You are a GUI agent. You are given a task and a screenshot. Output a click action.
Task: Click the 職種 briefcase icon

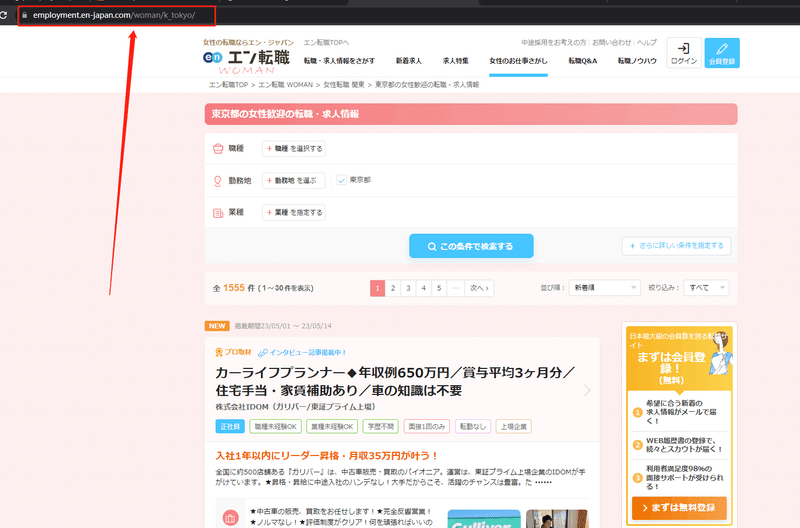[x=218, y=148]
